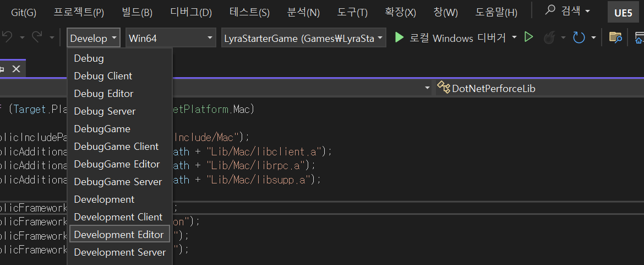Expand the LyraStarterGame startup project dropdown

[303, 38]
